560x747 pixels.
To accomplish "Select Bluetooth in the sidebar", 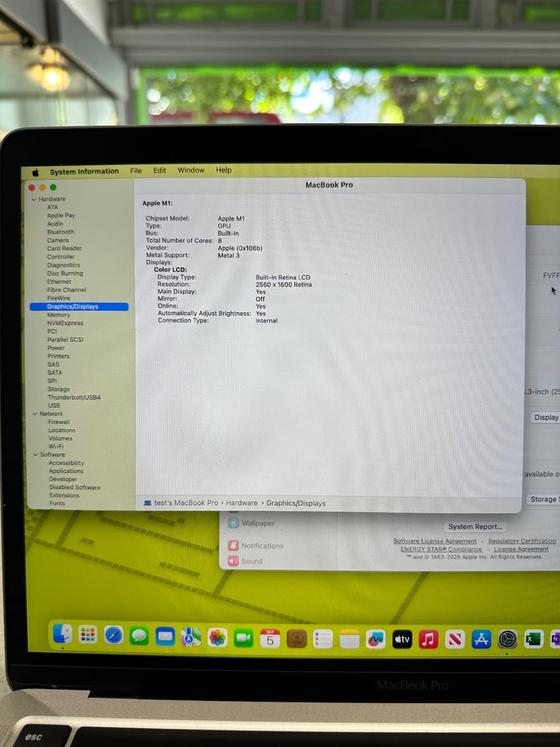I will [x=61, y=232].
